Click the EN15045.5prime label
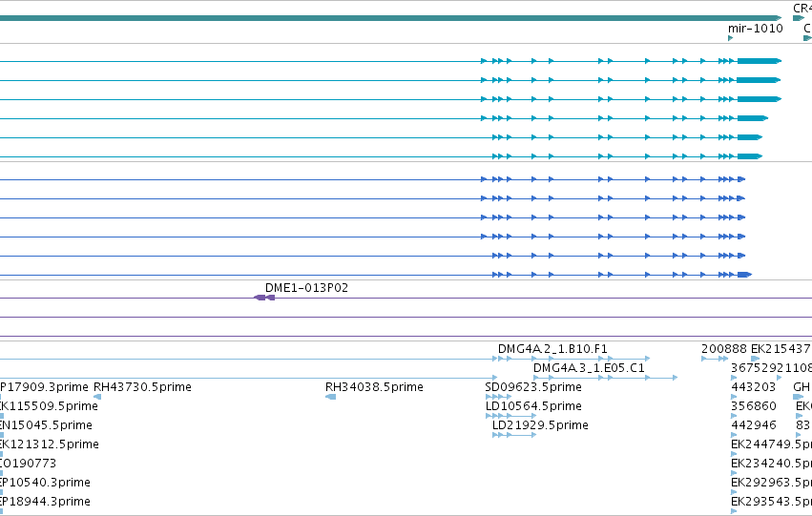812x516 pixels. pos(46,425)
